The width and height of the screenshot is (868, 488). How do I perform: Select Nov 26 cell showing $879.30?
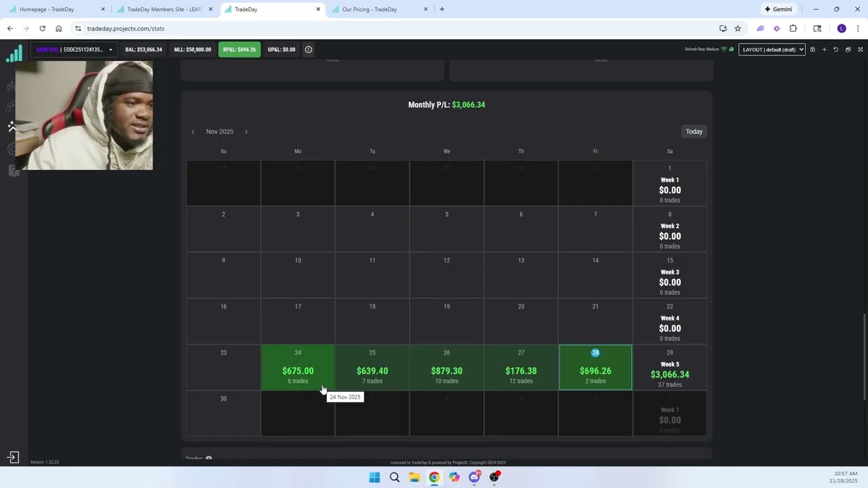(x=447, y=367)
